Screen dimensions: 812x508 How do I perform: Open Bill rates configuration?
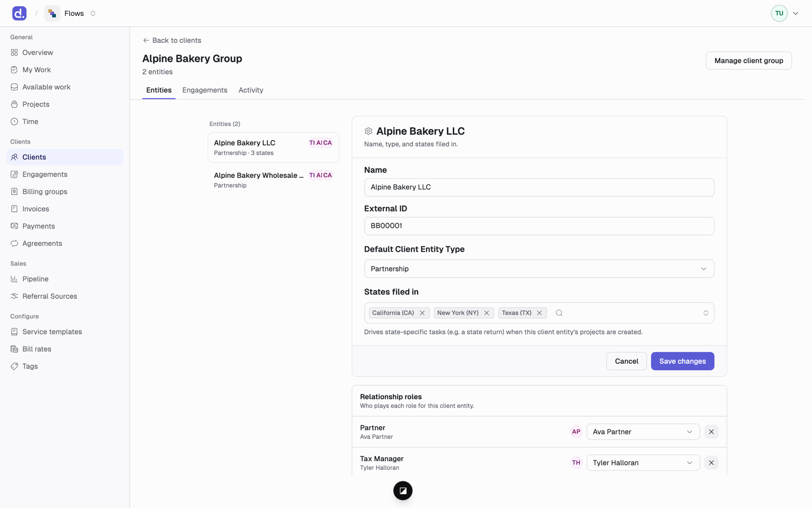[x=64, y=349]
